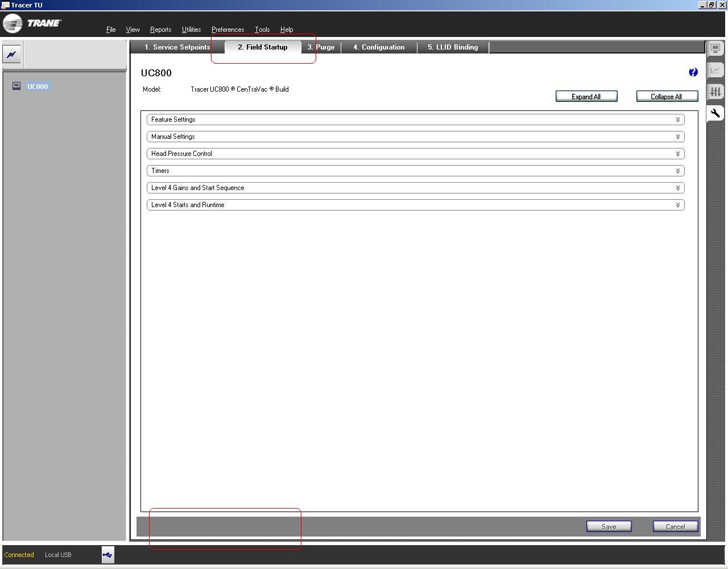Click the Expand All button
728x569 pixels.
586,97
